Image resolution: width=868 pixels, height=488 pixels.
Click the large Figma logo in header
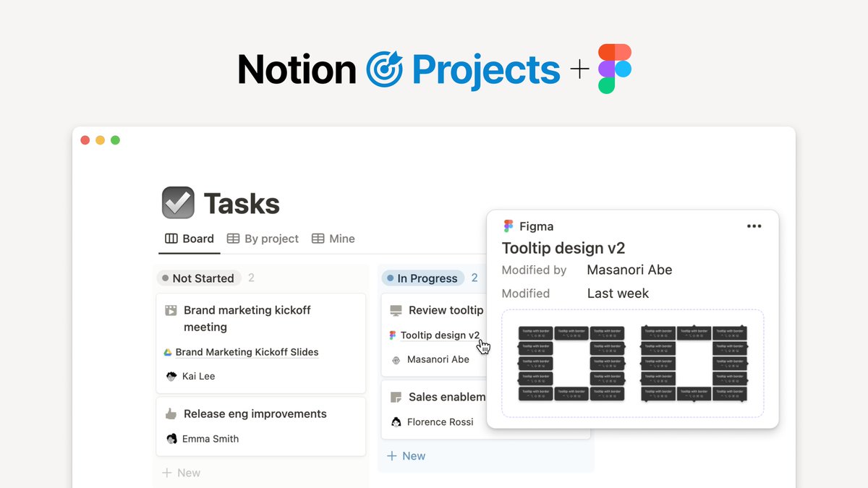click(615, 69)
